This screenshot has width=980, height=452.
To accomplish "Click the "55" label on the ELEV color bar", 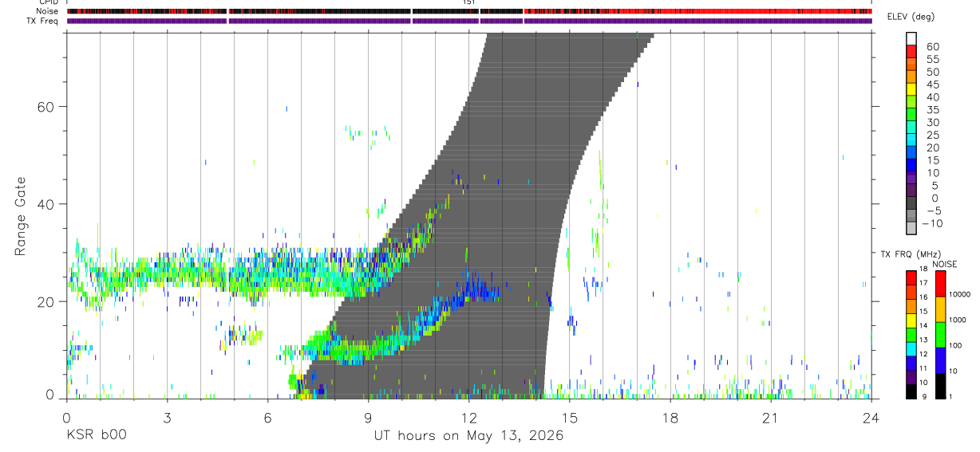I will [x=932, y=60].
